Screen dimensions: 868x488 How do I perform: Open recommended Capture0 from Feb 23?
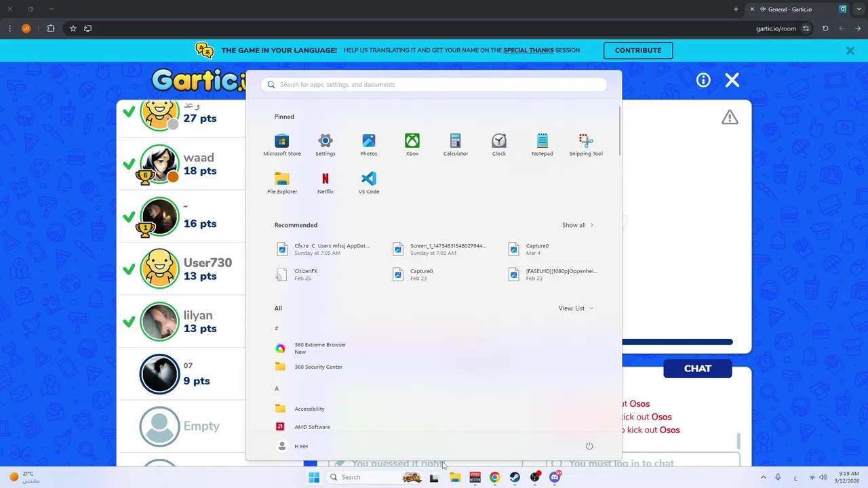413,274
